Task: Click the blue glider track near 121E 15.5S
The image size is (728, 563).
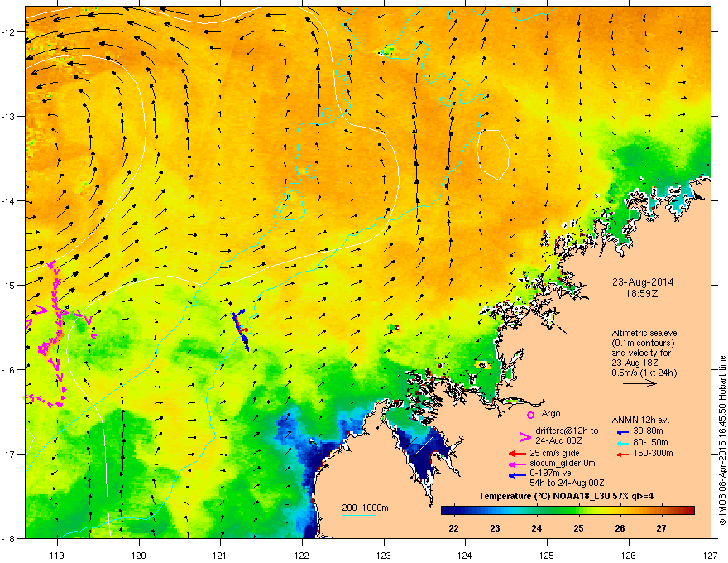Action: pos(241,331)
